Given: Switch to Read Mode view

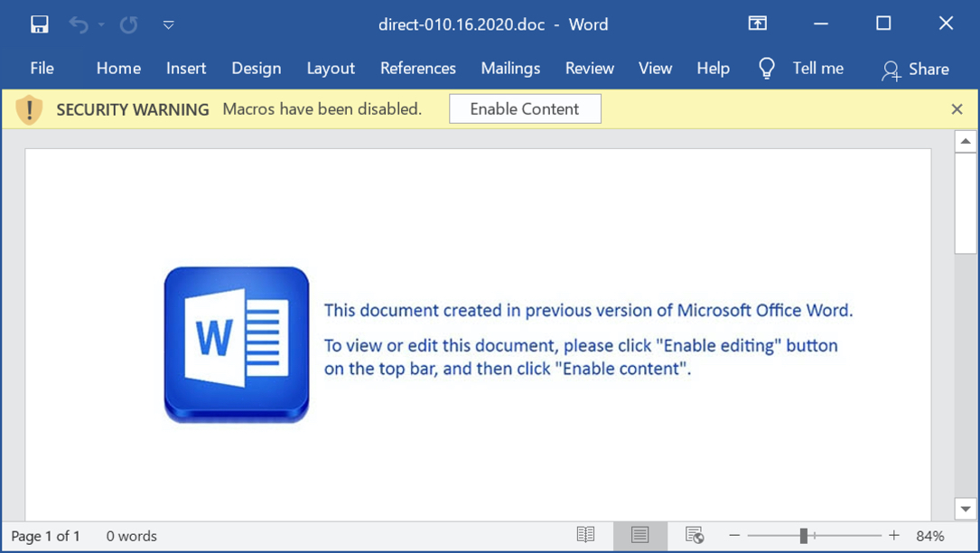Looking at the screenshot, I should [x=585, y=536].
